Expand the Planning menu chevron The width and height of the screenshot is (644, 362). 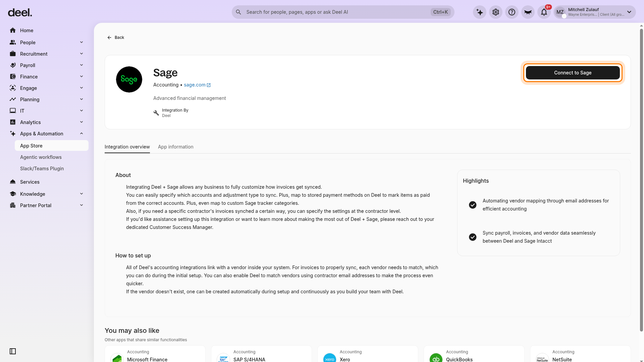click(x=82, y=99)
